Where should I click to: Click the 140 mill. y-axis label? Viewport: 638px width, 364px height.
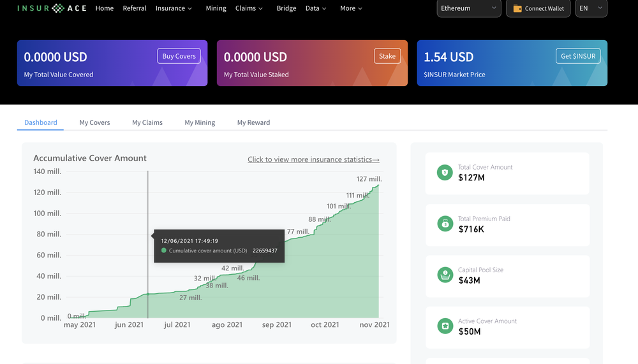point(47,171)
